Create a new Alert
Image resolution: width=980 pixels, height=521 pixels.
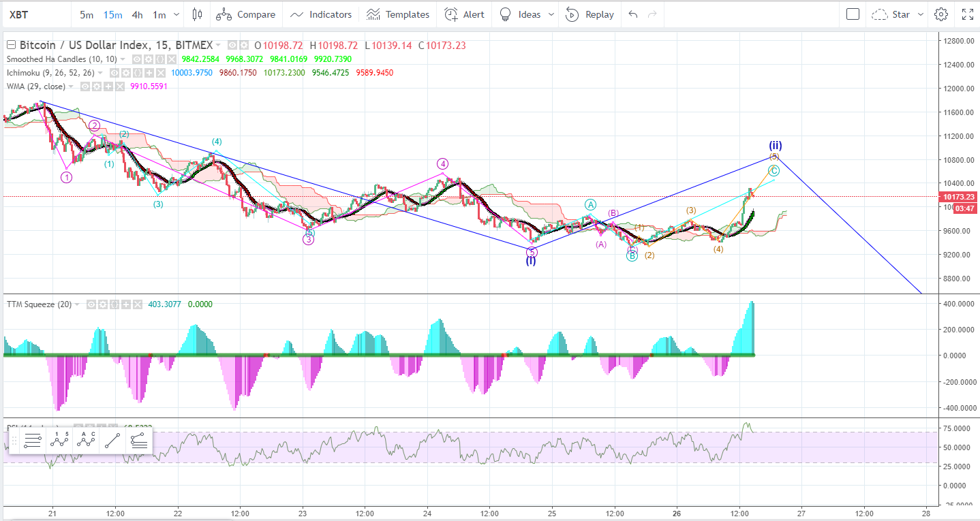point(465,14)
